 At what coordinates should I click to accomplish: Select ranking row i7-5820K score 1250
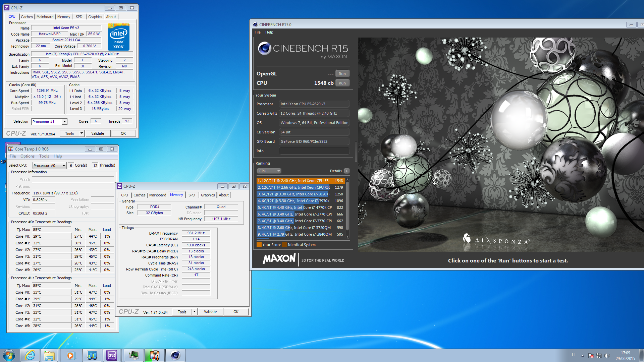301,194
